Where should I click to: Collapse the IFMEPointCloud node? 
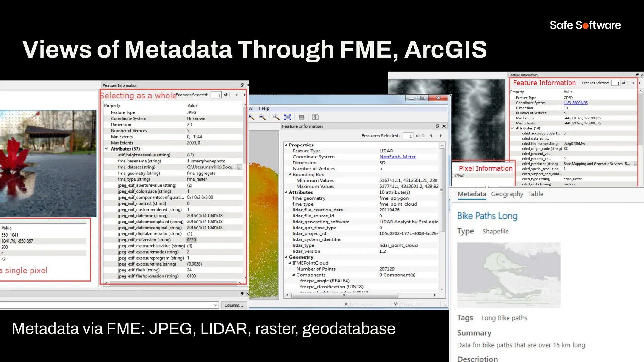click(290, 263)
